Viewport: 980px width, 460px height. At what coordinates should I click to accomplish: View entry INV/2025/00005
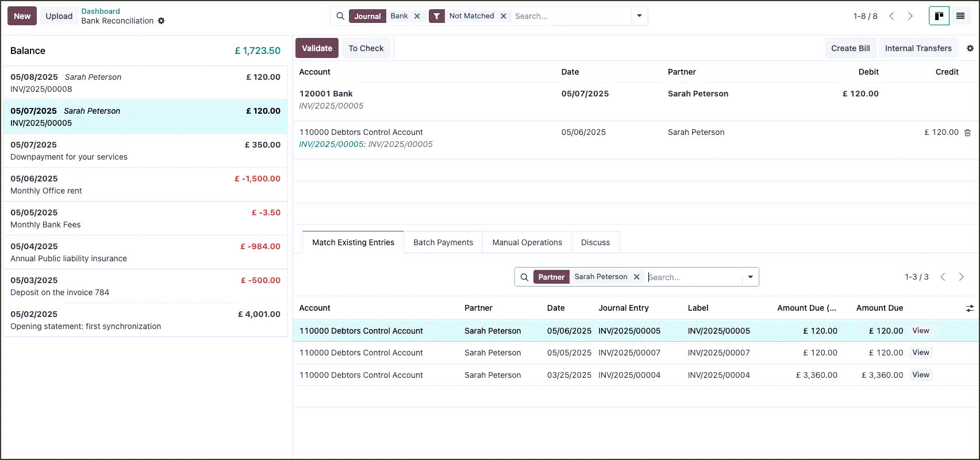921,331
